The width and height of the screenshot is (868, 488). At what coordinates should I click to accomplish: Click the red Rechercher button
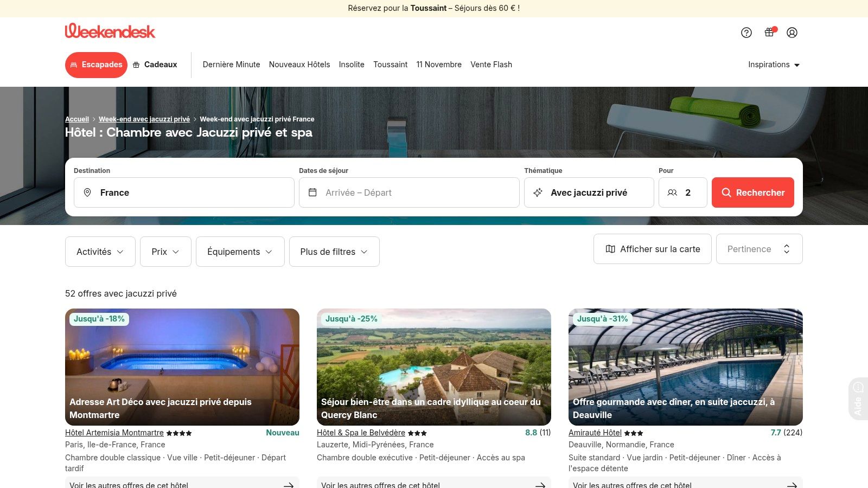click(x=752, y=192)
